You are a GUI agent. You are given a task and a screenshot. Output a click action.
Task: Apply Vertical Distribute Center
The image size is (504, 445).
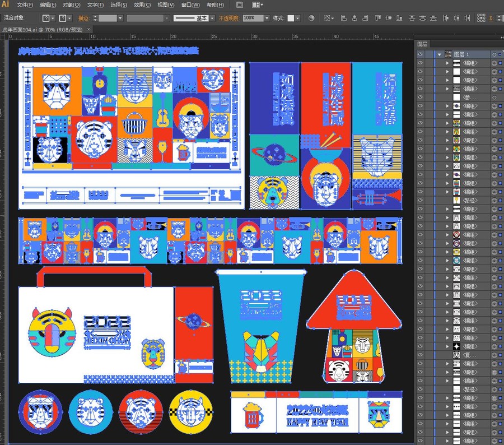click(423, 18)
